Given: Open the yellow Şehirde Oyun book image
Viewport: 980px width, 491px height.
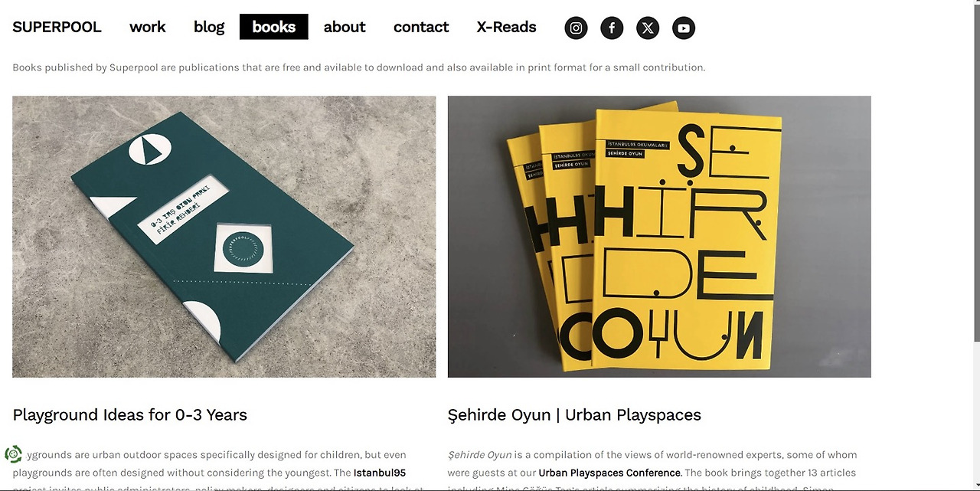Looking at the screenshot, I should [x=659, y=237].
